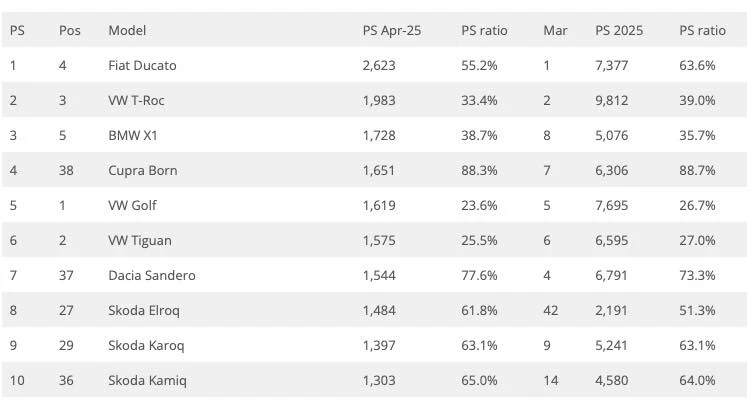Select the Cupra Born model cell
The image size is (747, 402).
click(x=142, y=171)
